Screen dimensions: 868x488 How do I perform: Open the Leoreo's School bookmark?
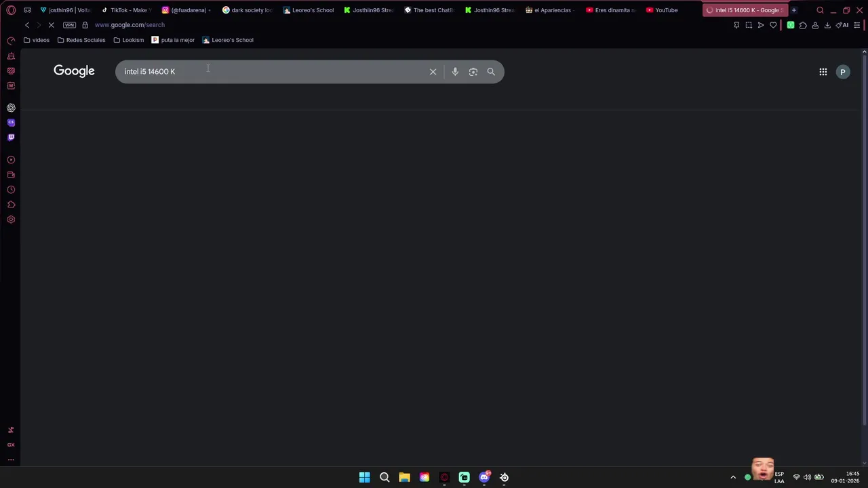(228, 40)
